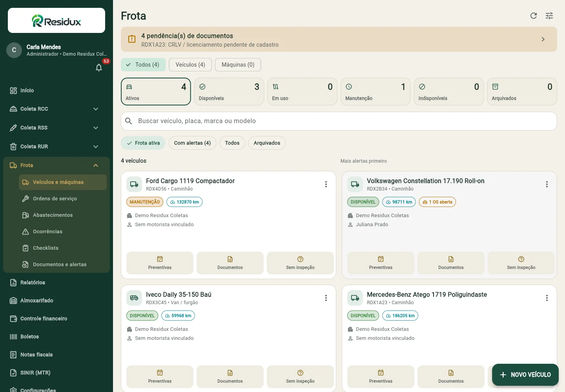The image size is (565, 392).
Task: Toggle the Com alertas (4) chip
Action: 192,143
